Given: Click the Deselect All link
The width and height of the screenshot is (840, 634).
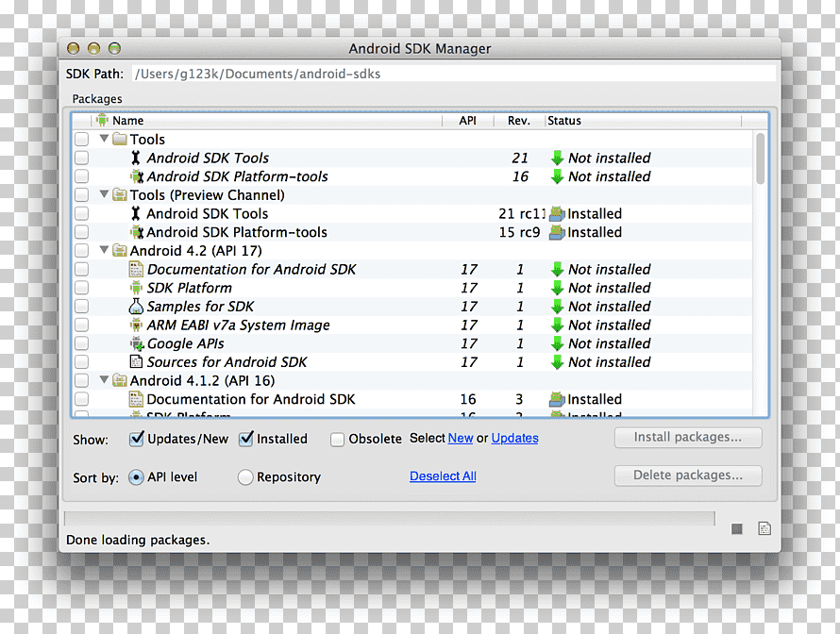Looking at the screenshot, I should coord(443,476).
